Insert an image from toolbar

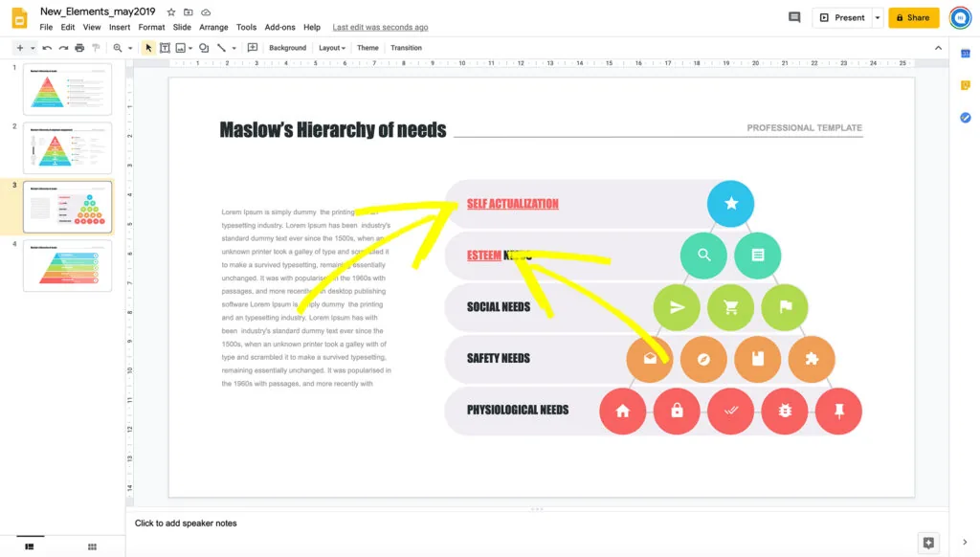click(x=181, y=48)
